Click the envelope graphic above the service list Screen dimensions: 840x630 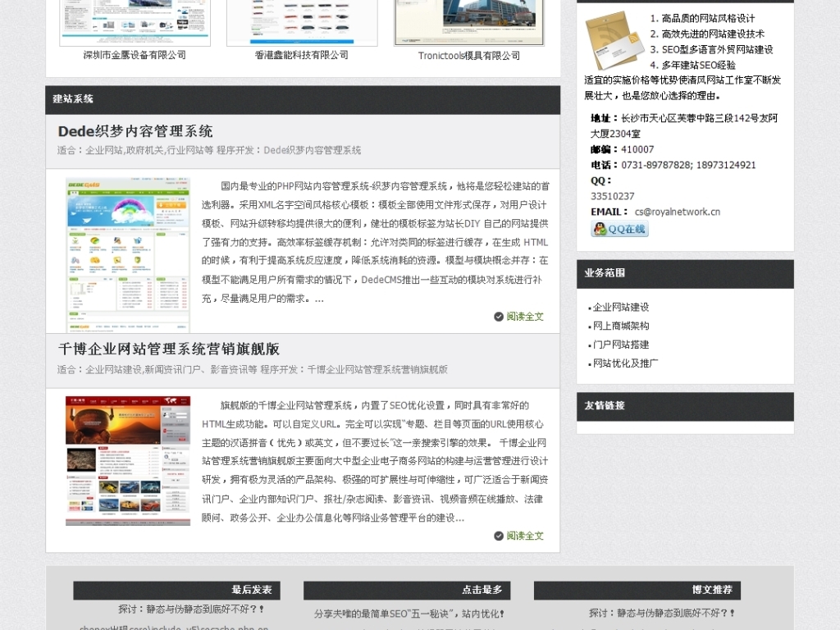pos(615,39)
